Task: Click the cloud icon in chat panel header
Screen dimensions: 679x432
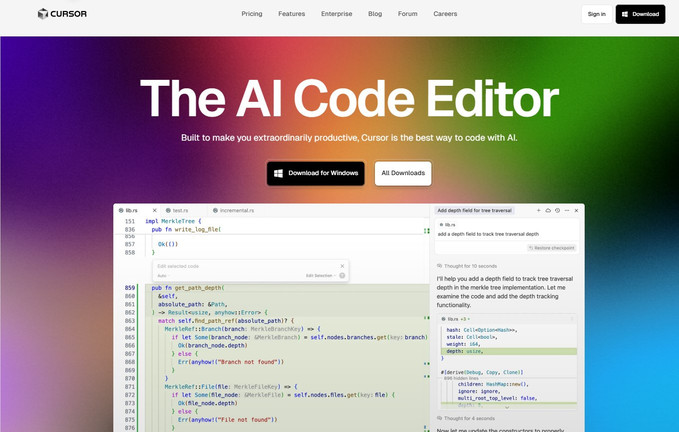Action: (x=548, y=211)
